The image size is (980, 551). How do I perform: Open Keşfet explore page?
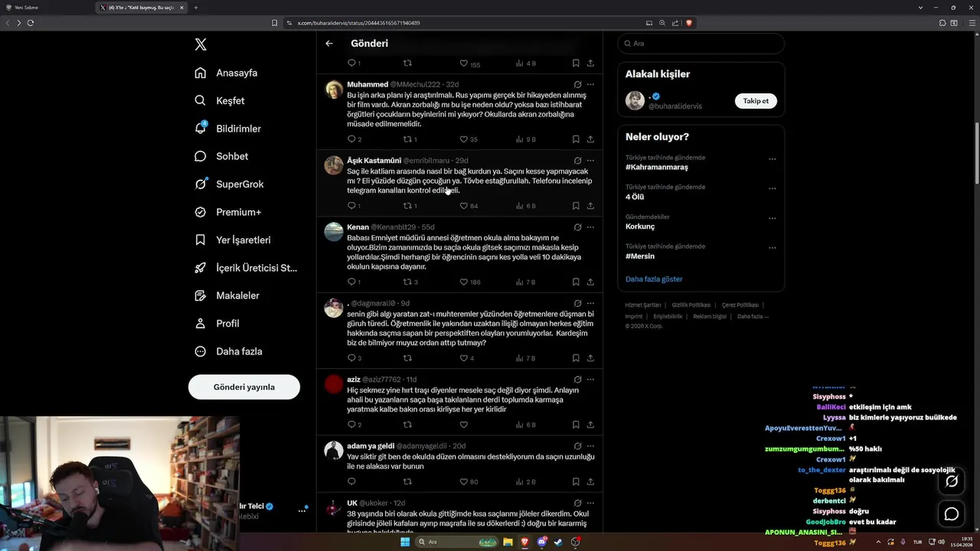[220, 100]
